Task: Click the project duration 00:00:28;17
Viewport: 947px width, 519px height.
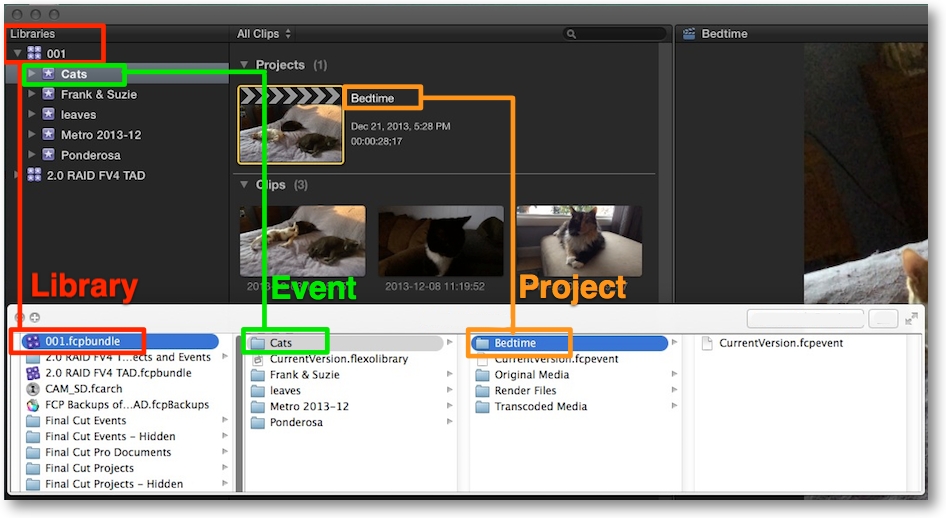Action: [x=376, y=141]
